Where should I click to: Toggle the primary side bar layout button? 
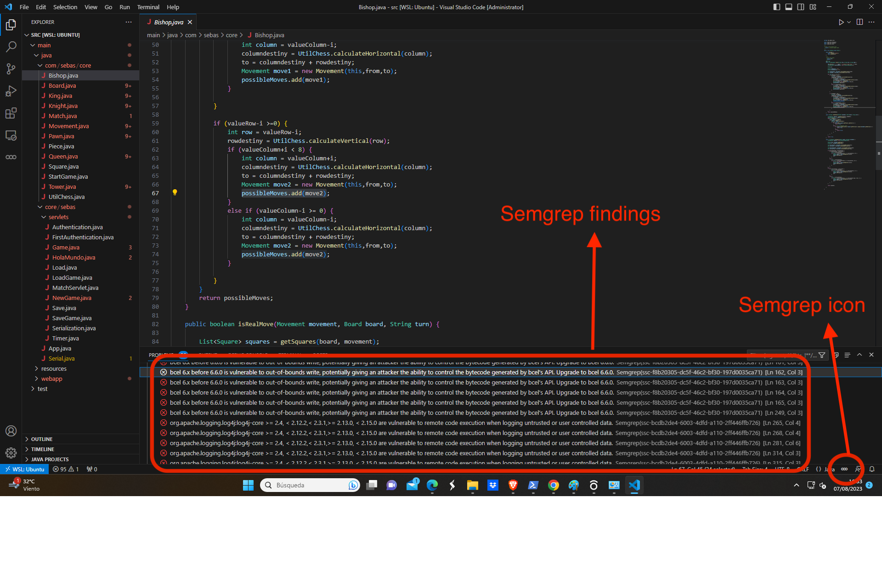(x=777, y=7)
